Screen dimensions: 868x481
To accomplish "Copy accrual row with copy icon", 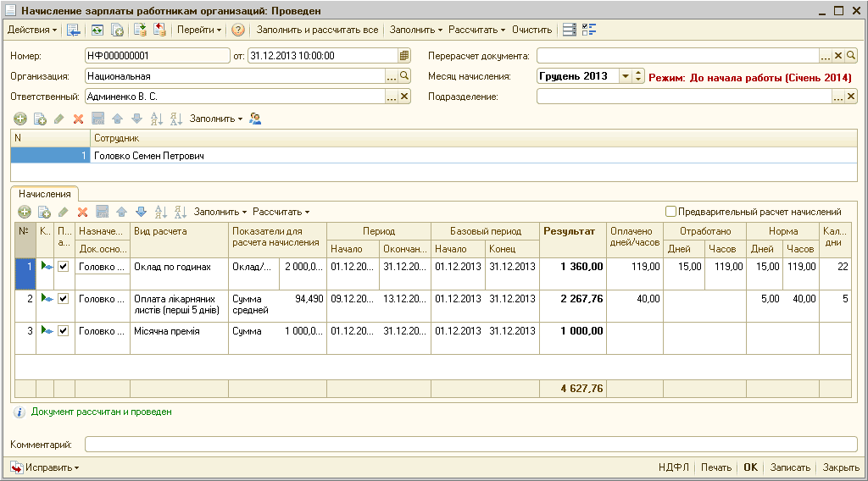I will pos(44,212).
